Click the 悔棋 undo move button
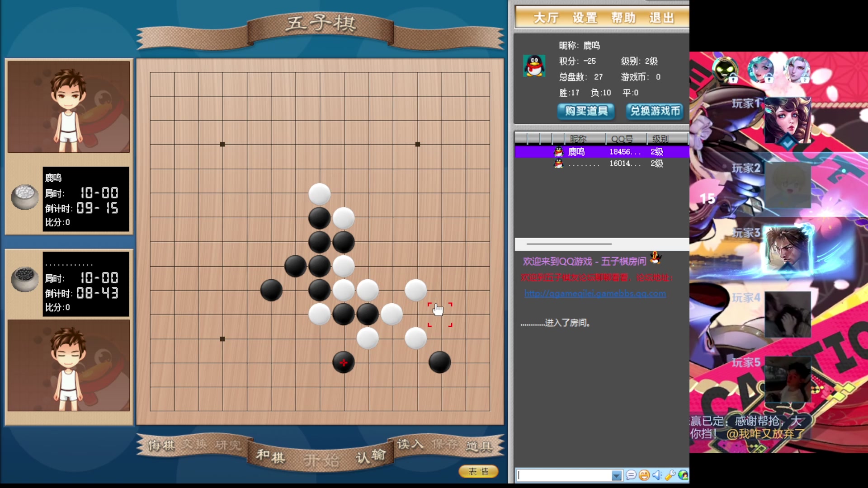 (161, 446)
